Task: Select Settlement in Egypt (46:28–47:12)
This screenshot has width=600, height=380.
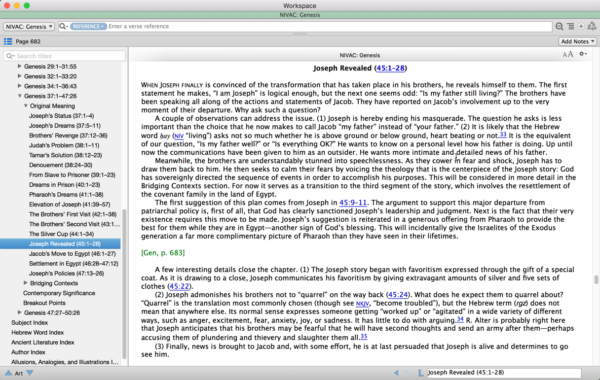Action: (x=74, y=263)
